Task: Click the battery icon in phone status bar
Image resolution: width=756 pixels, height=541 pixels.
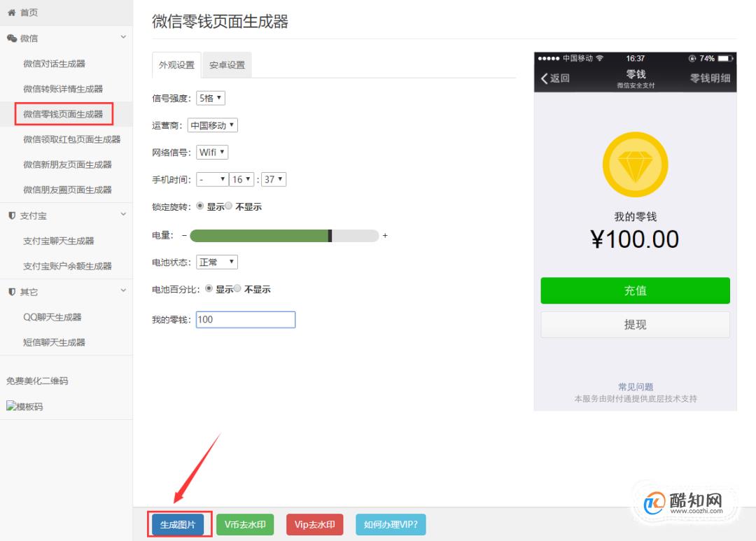Action: click(x=724, y=58)
